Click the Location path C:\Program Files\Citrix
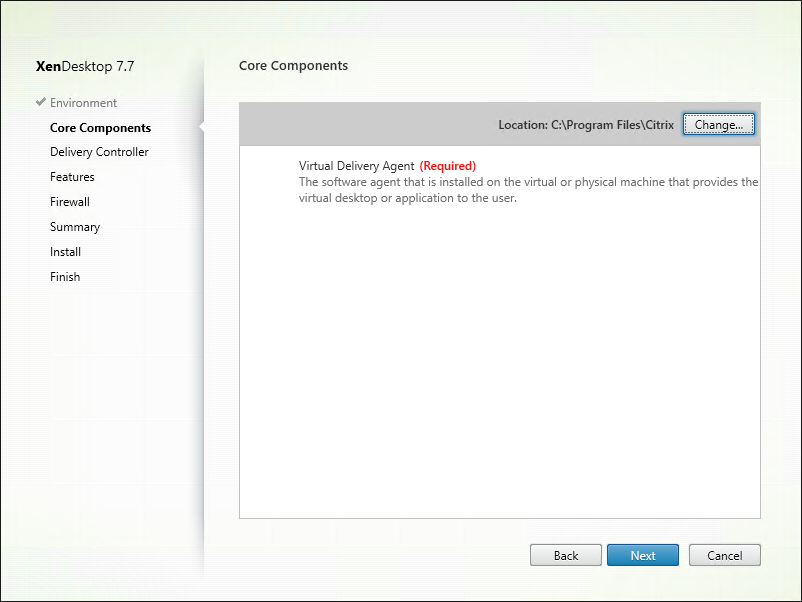This screenshot has height=602, width=802. click(x=612, y=125)
